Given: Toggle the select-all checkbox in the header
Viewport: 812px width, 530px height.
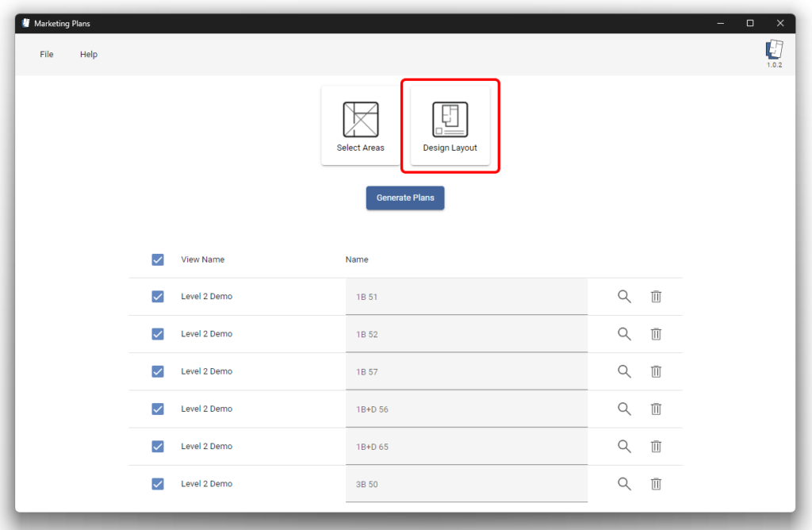Looking at the screenshot, I should pos(158,259).
